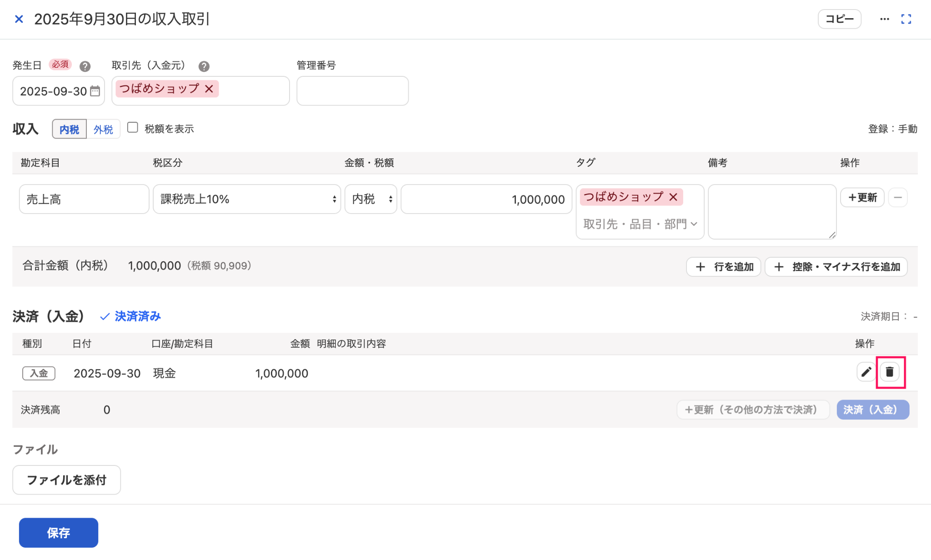Image resolution: width=931 pixels, height=560 pixels.
Task: Click the ＋更新 button in the row
Action: pos(862,197)
